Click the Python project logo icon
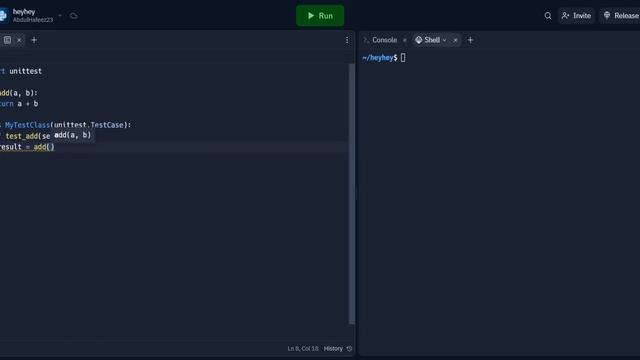 pos(3,16)
